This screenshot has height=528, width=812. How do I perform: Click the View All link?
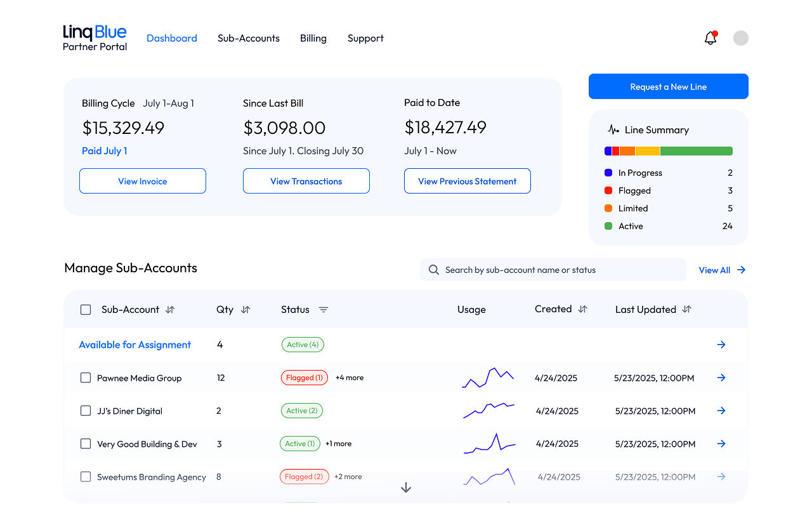click(x=722, y=270)
